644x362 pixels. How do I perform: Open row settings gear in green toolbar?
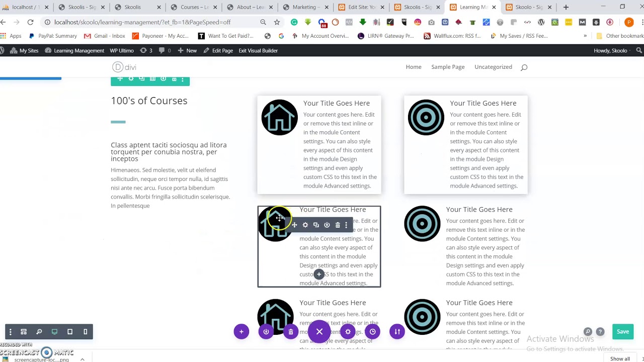pos(131,79)
